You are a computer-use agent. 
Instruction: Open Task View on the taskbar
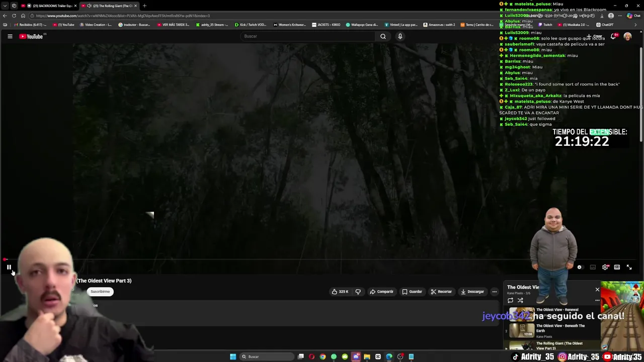coord(301,356)
